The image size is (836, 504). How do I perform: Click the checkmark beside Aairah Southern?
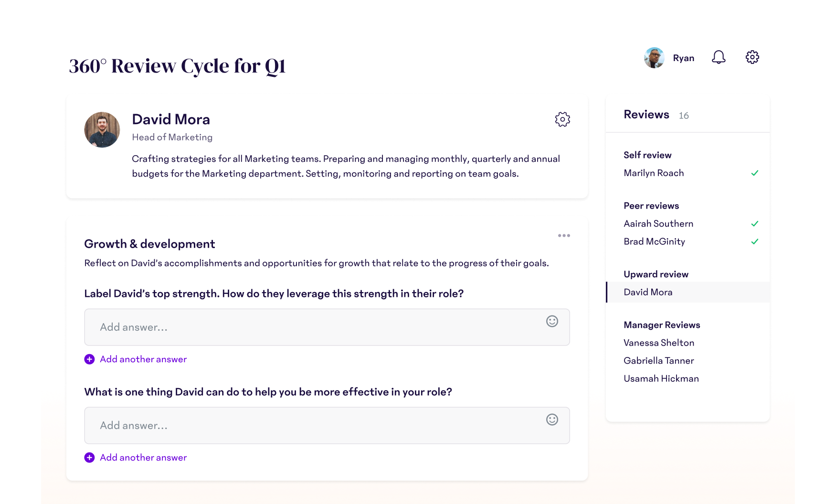pyautogui.click(x=755, y=224)
